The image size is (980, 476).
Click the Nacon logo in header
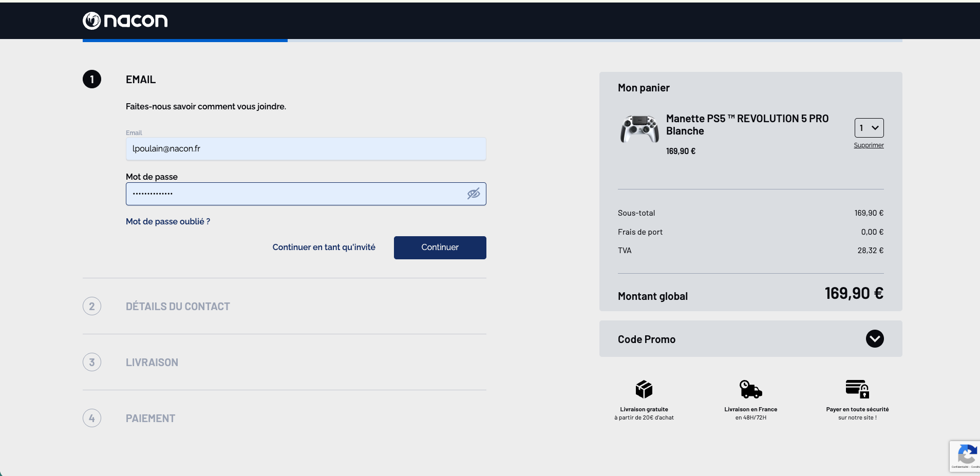point(125,21)
